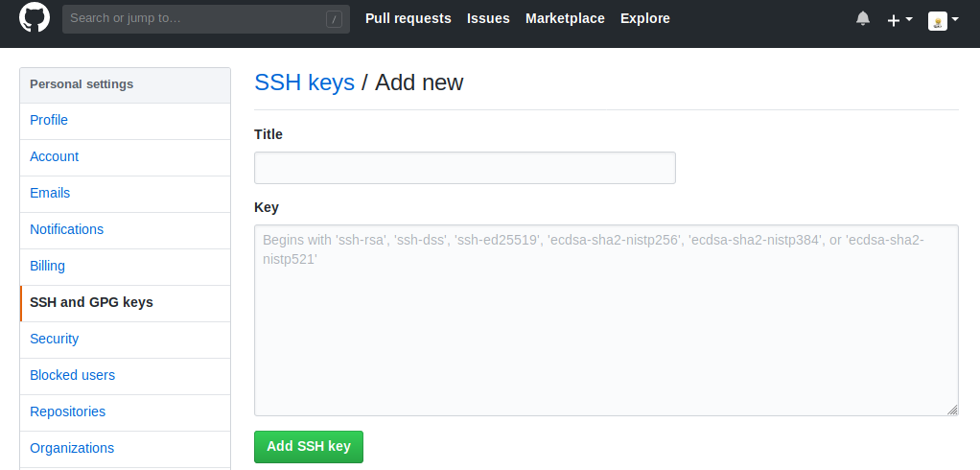
Task: Open Billing settings
Action: (x=48, y=267)
